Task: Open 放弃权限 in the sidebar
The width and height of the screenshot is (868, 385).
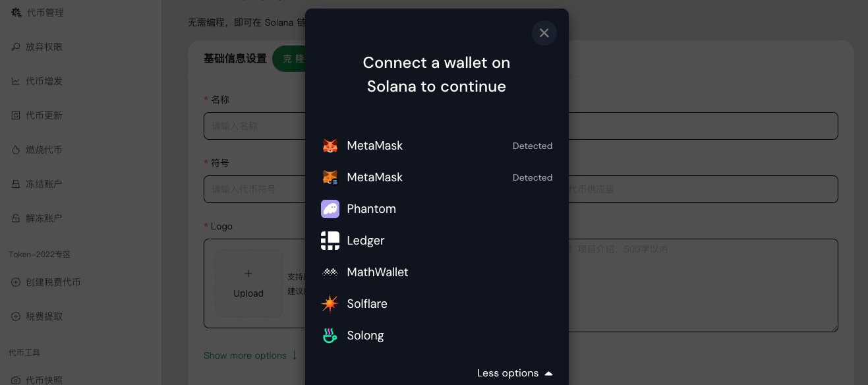Action: [x=44, y=47]
